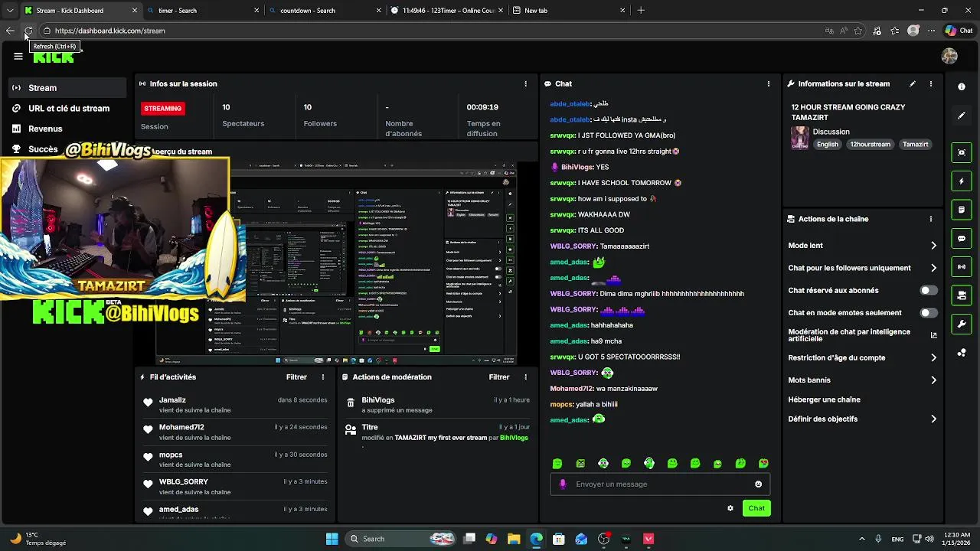This screenshot has width=980, height=551.
Task: Click the English stream tag
Action: point(828,144)
